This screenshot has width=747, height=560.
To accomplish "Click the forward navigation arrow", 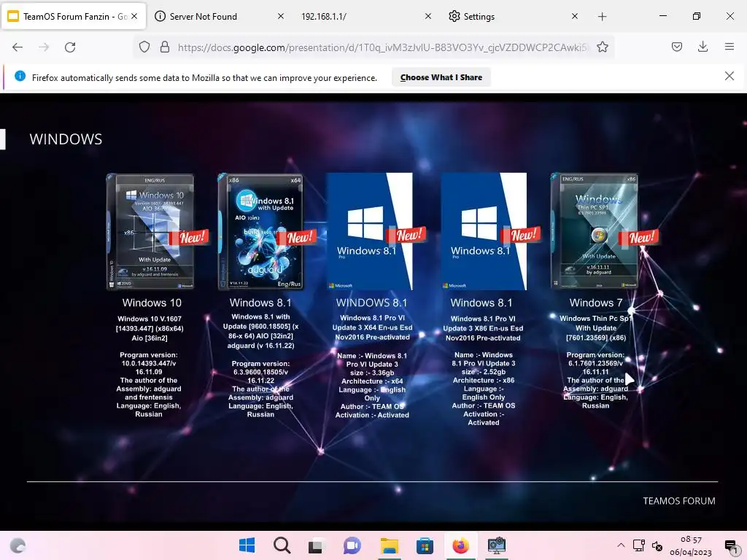I will 44,47.
